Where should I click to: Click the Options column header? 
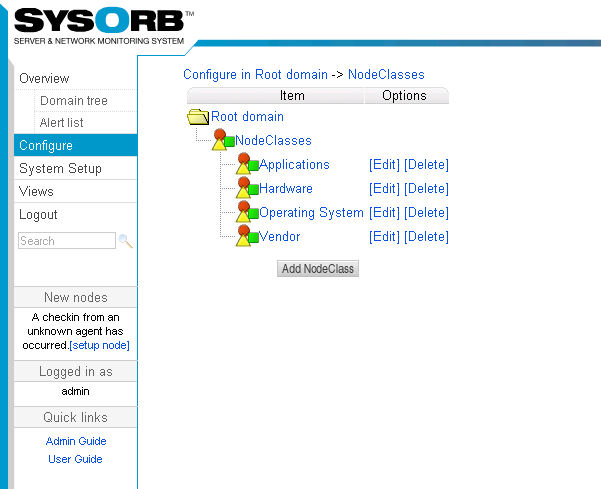(x=407, y=95)
